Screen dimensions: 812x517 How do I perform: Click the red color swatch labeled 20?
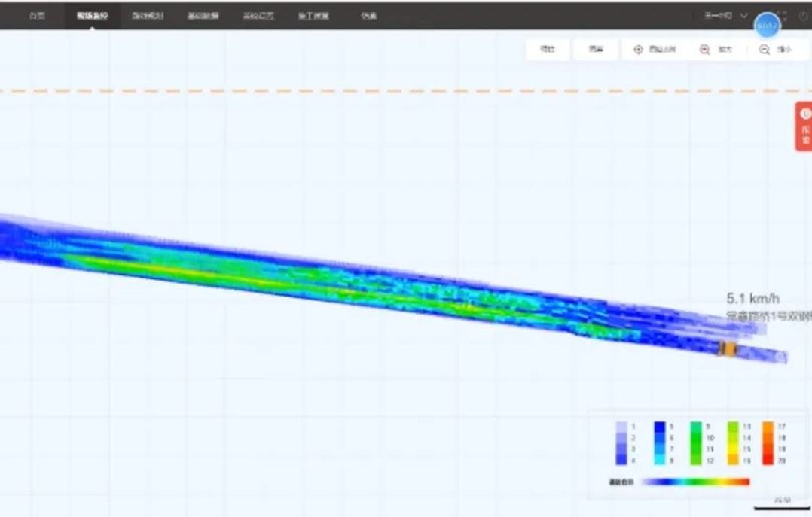[x=768, y=460]
